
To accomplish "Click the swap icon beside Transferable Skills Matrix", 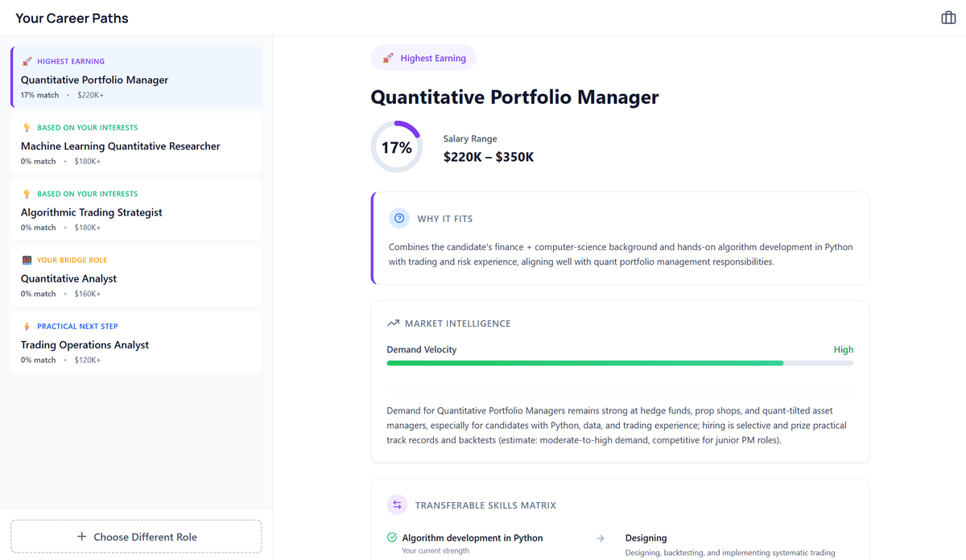I will coord(397,504).
